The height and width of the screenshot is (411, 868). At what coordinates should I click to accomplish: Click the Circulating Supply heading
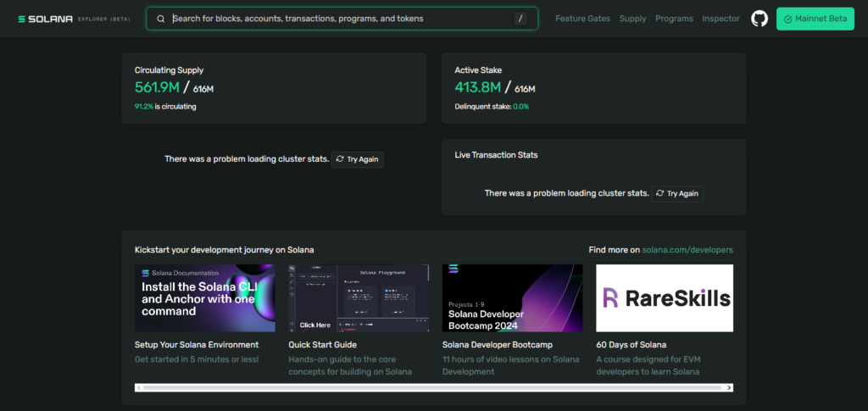click(170, 70)
